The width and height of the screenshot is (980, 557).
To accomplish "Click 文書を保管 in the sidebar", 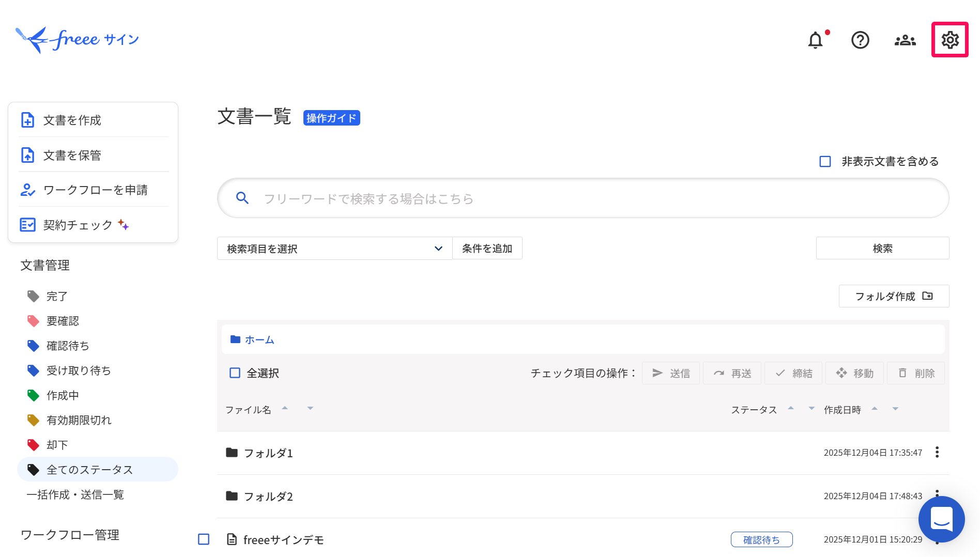I will pos(94,155).
